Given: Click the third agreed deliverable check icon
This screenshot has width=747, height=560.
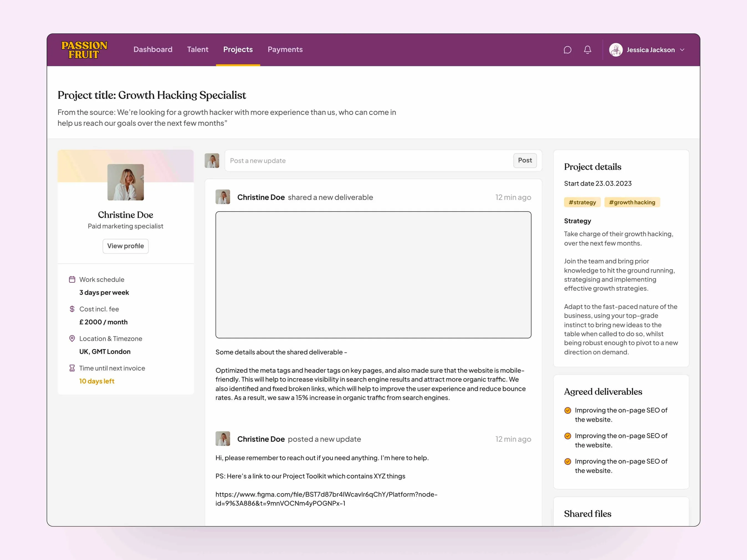Looking at the screenshot, I should [x=568, y=461].
